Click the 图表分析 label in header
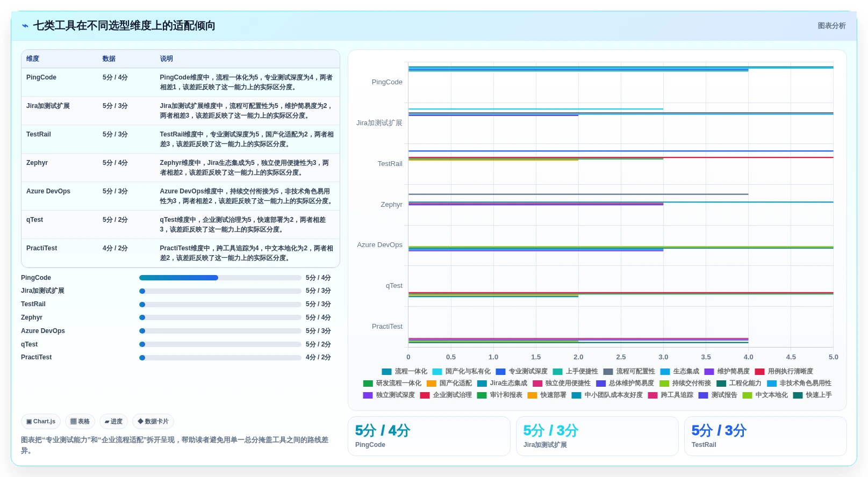 (831, 26)
